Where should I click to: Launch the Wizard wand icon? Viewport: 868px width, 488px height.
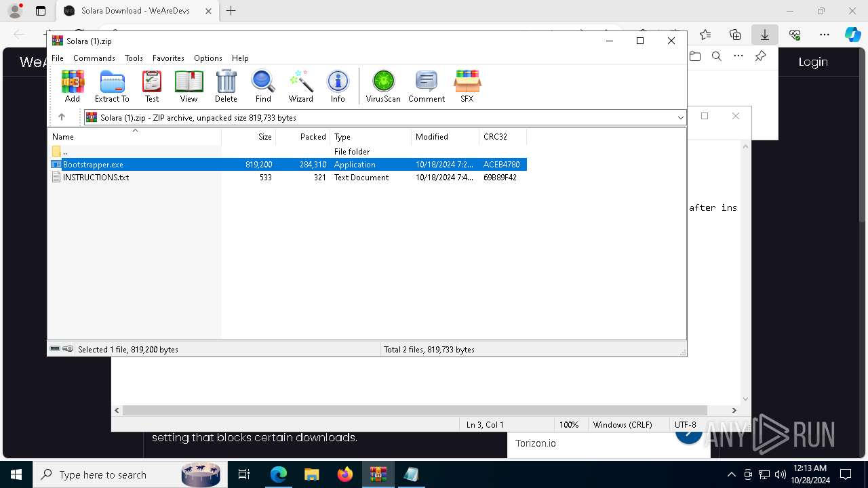[x=300, y=86]
